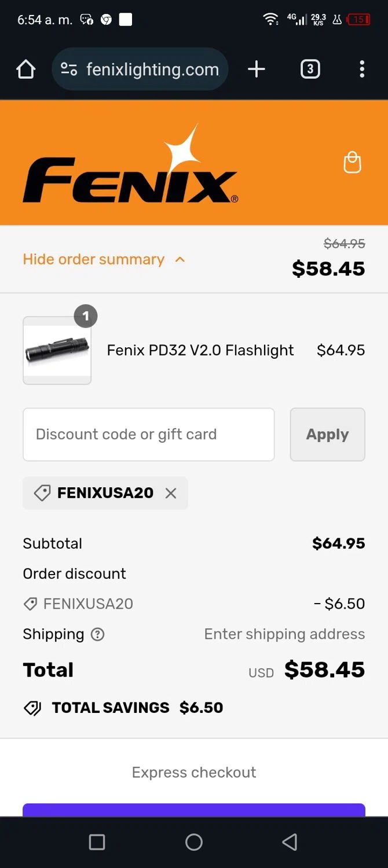Collapse the order summary chevron

point(180,259)
